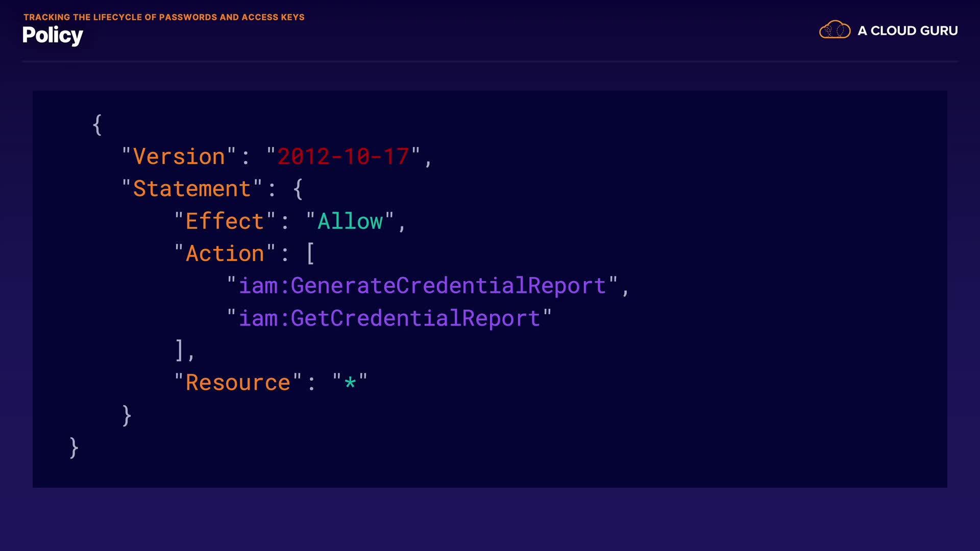980x551 pixels.
Task: Click the iam:GetCredentialReport action string
Action: [x=389, y=318]
